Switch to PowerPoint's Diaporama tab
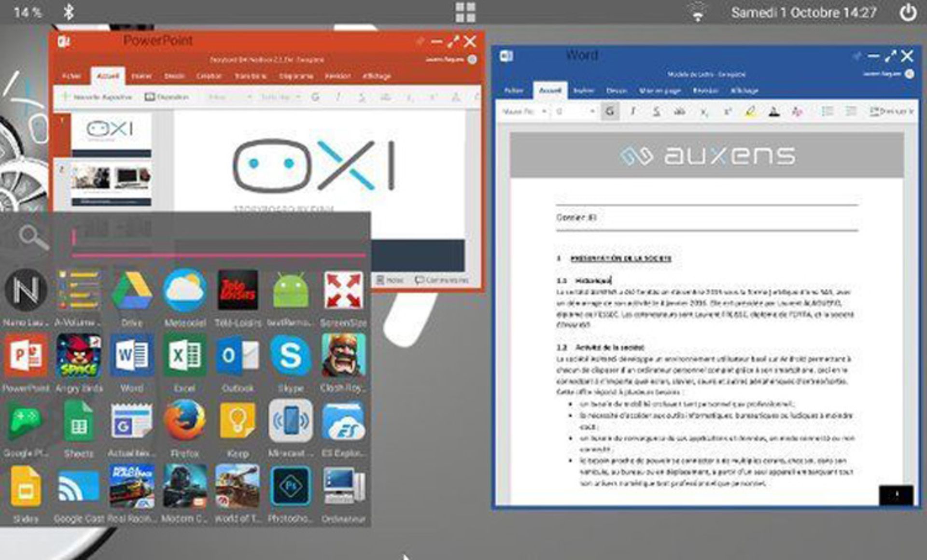The width and height of the screenshot is (927, 560). pyautogui.click(x=296, y=76)
